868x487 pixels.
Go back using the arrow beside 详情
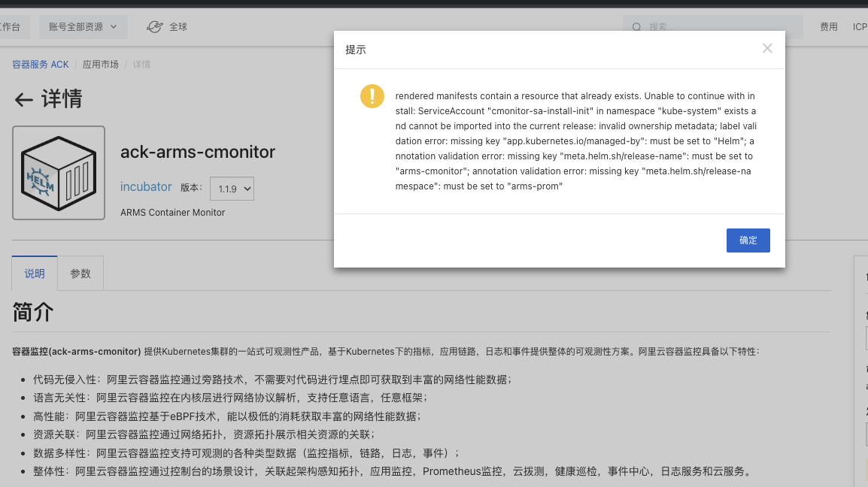(23, 100)
